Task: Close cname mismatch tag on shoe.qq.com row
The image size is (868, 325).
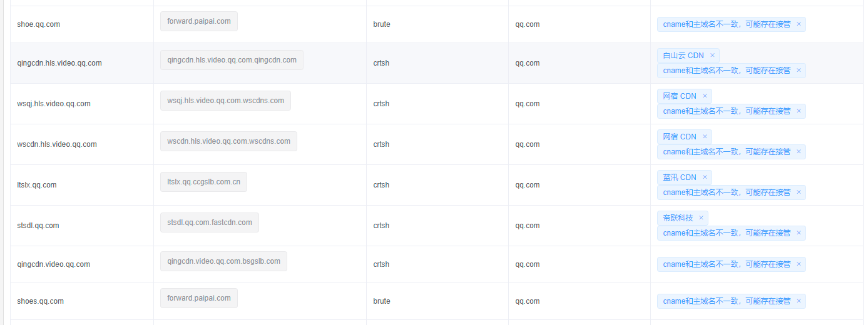Action: pos(799,24)
